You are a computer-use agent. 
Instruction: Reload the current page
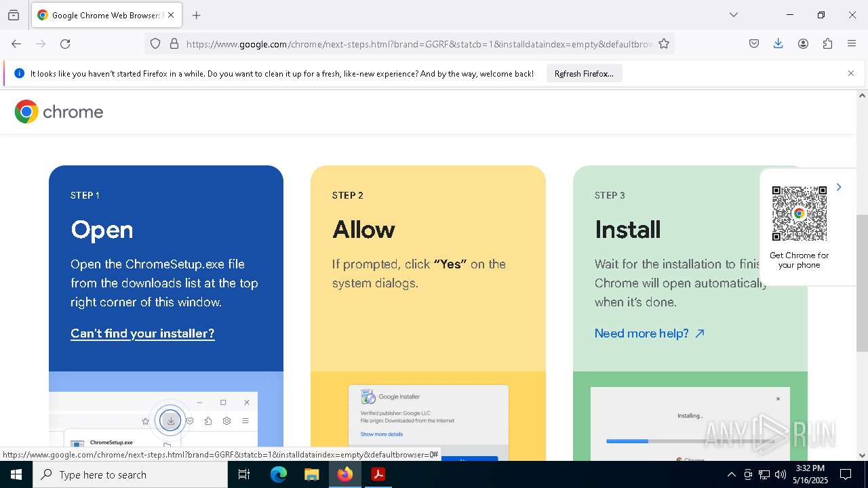pos(65,43)
